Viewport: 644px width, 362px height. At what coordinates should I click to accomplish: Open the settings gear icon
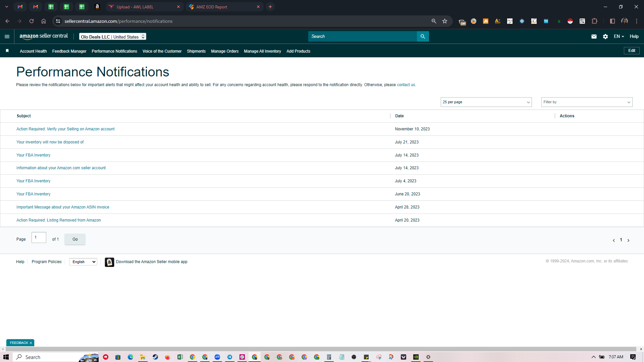click(x=605, y=37)
